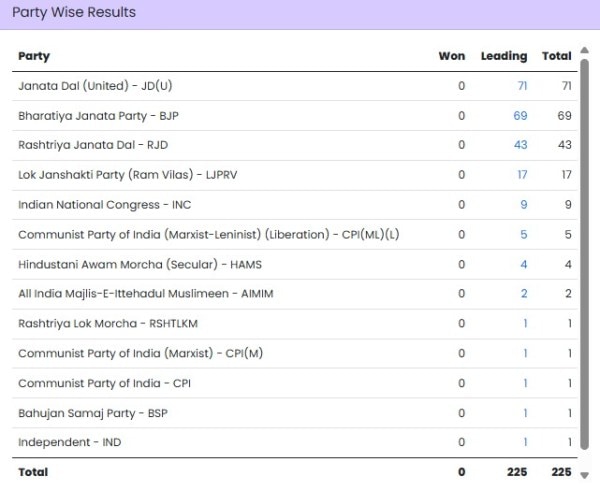Open JD(U) leading count 71 link

pyautogui.click(x=522, y=86)
